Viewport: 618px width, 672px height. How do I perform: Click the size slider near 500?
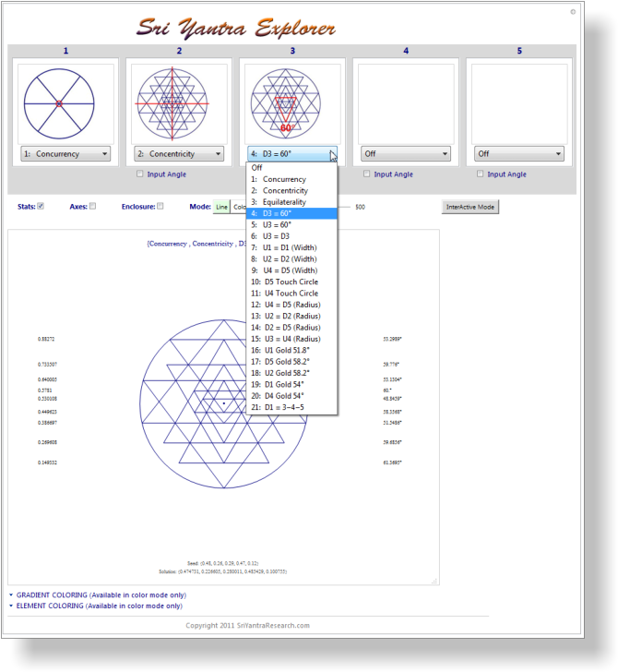[345, 207]
